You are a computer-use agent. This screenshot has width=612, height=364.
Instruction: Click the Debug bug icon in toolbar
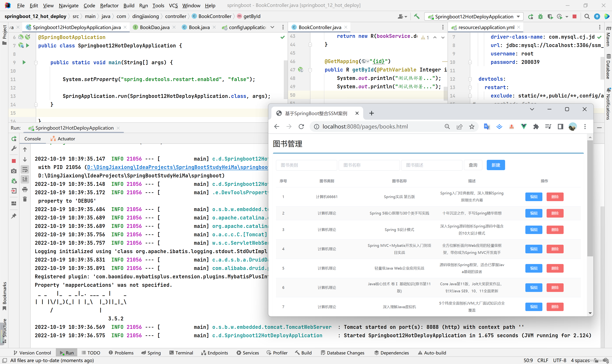click(540, 16)
